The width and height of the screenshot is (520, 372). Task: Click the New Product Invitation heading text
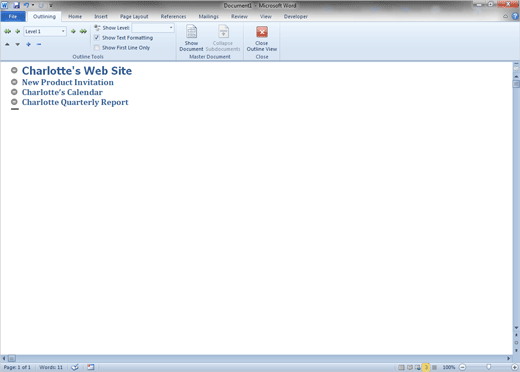click(x=68, y=82)
